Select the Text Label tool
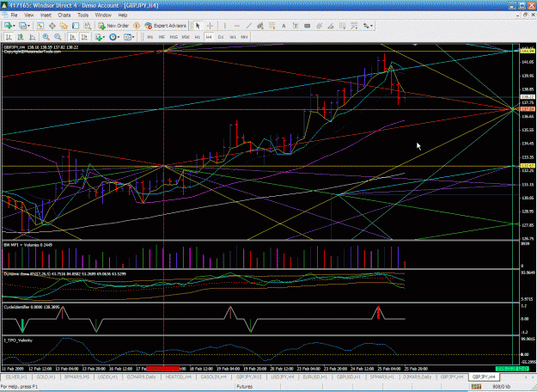The image size is (537, 392). pos(296,26)
